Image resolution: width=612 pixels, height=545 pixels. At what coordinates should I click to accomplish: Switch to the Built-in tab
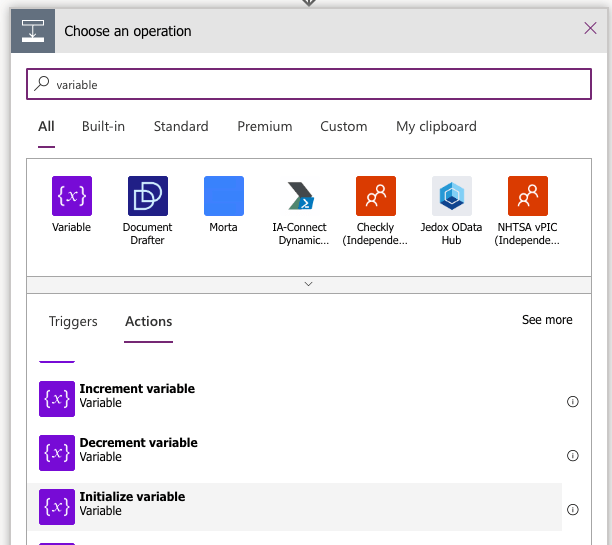coord(103,127)
